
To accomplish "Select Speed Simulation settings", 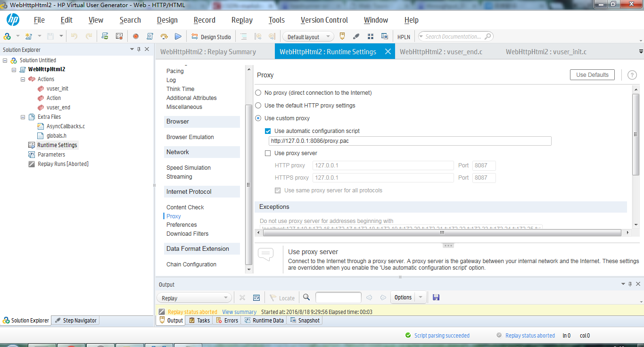I will tap(189, 168).
